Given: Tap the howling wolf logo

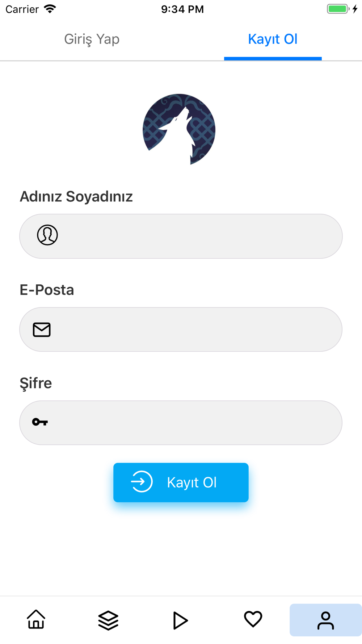Looking at the screenshot, I should [x=179, y=129].
